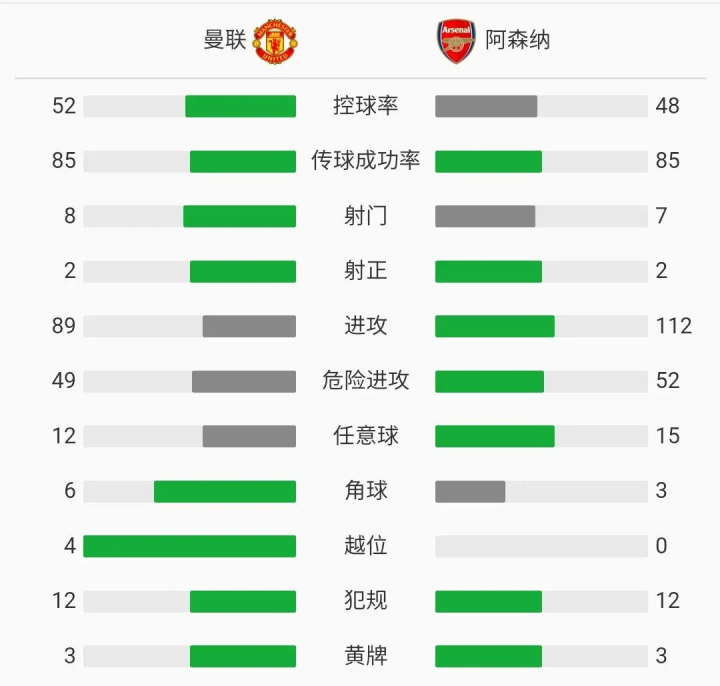Open the 阿森纳 team name link

click(518, 40)
